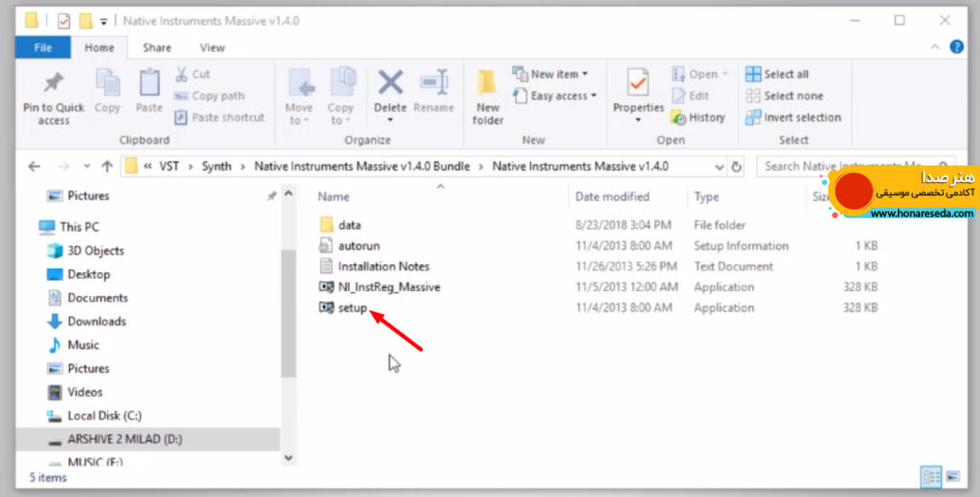The width and height of the screenshot is (980, 497).
Task: Select the setup application file
Action: click(x=352, y=307)
